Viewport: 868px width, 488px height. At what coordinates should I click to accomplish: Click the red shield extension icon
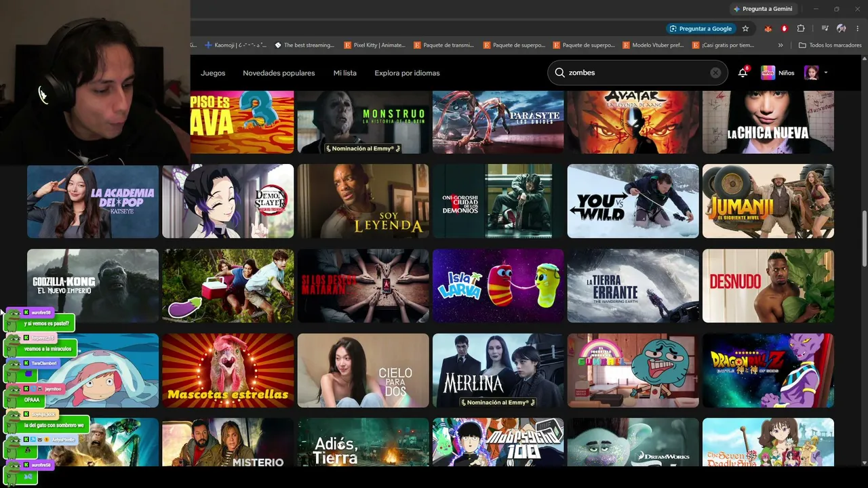click(785, 28)
